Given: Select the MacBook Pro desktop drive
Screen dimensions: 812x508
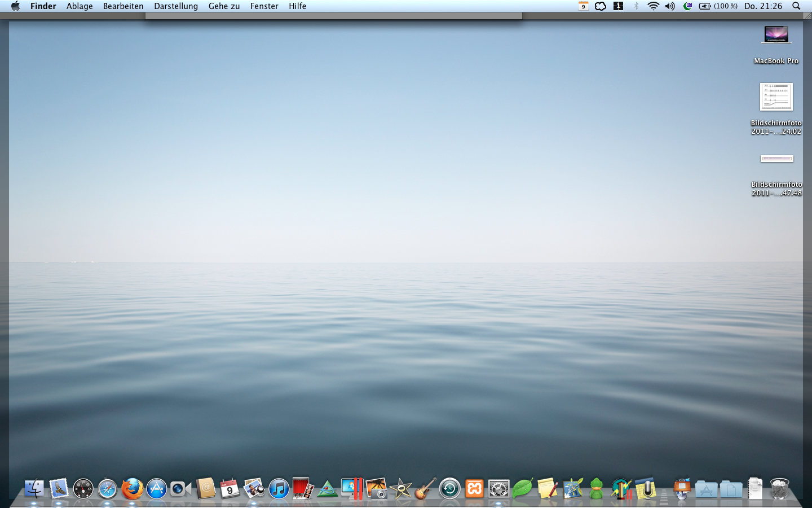Looking at the screenshot, I should point(776,35).
